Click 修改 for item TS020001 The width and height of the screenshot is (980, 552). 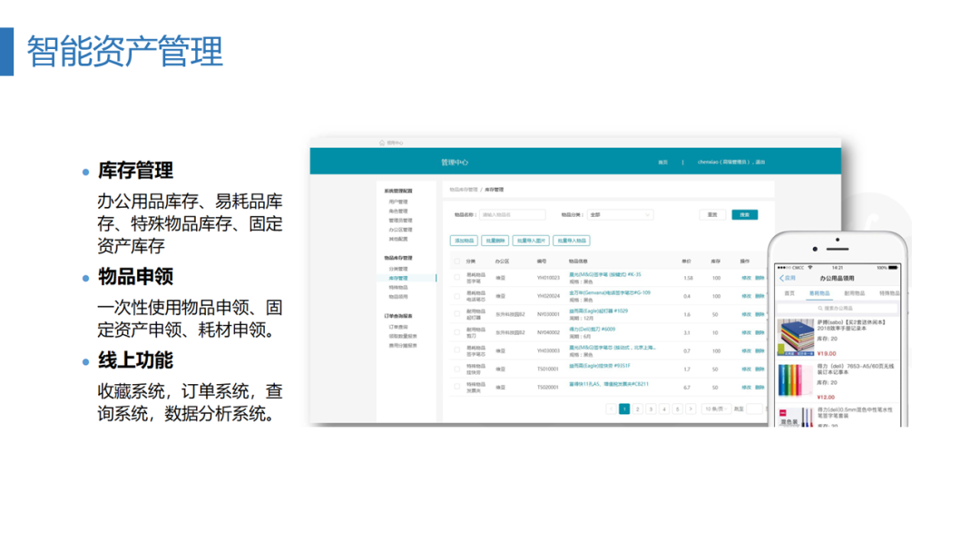coord(746,387)
